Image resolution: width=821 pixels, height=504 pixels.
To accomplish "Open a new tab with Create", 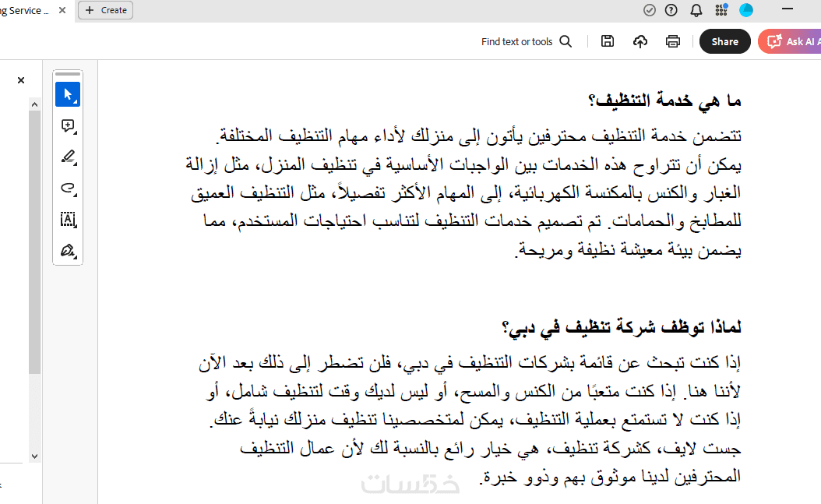I will tap(105, 10).
